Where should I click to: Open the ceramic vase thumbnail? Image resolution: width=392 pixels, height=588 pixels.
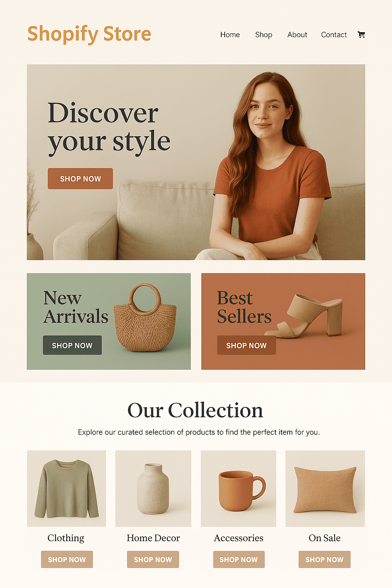(x=153, y=488)
